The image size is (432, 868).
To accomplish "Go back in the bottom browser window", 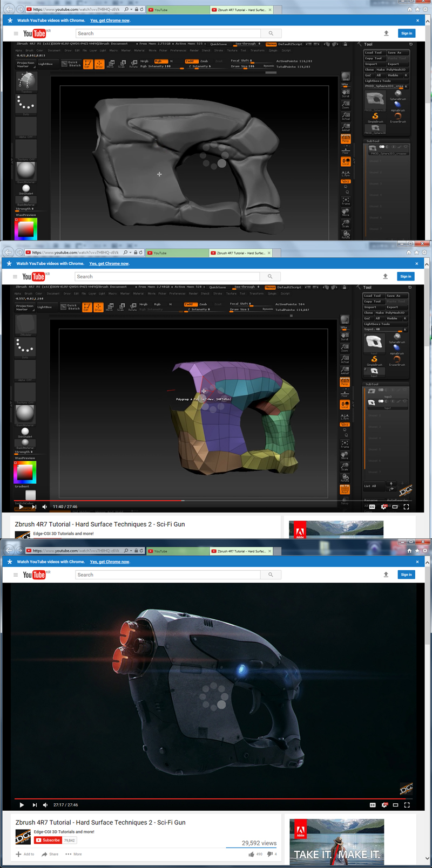I will (9, 550).
